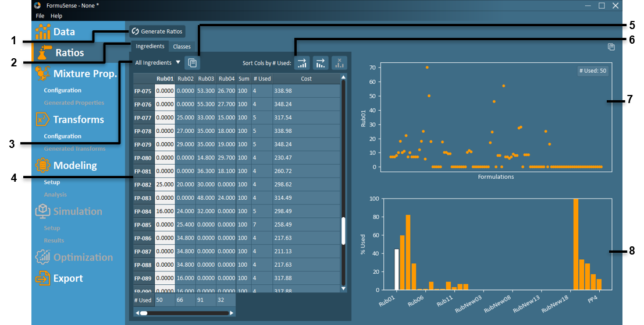Go to the Transforms section
Viewport: 644px width, 325px height.
78,119
